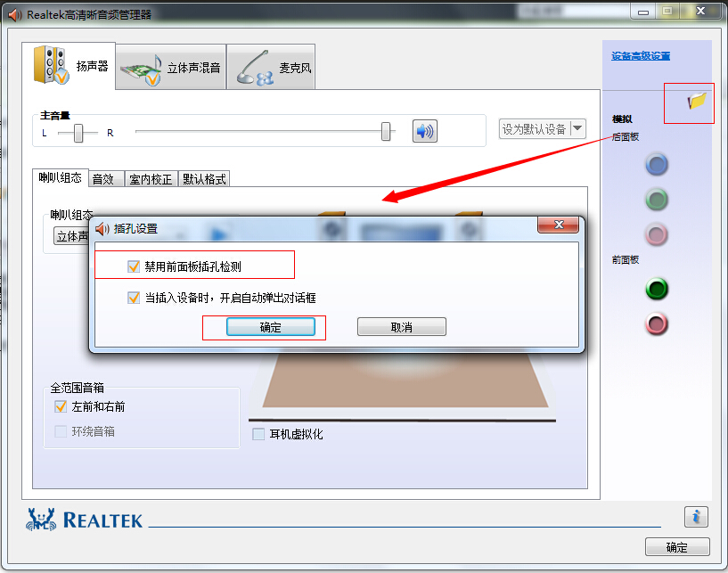Open the 默认格式 sub-tab
Screen dimensions: 728x573
(204, 179)
